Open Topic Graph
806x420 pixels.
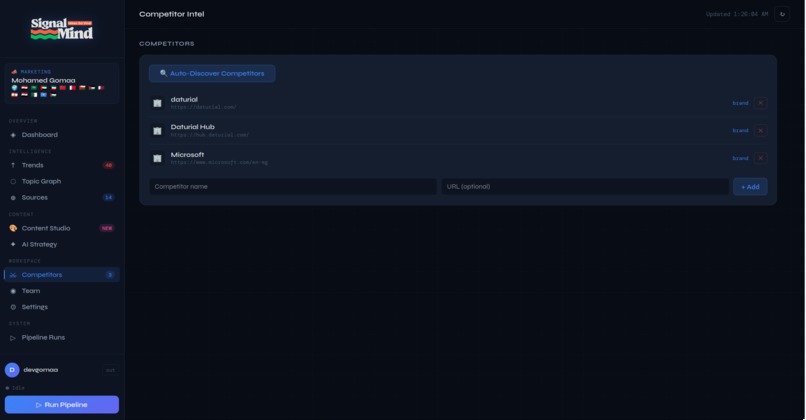tap(62, 181)
